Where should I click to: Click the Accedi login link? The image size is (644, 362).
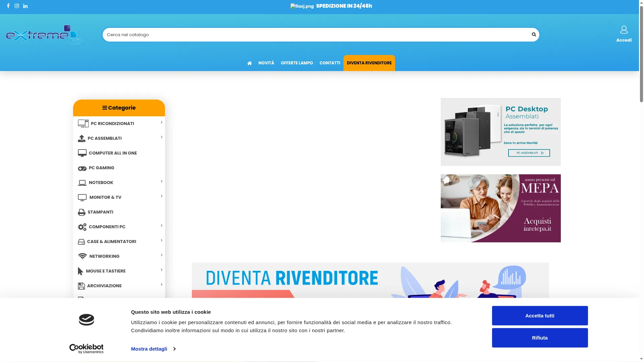point(624,40)
